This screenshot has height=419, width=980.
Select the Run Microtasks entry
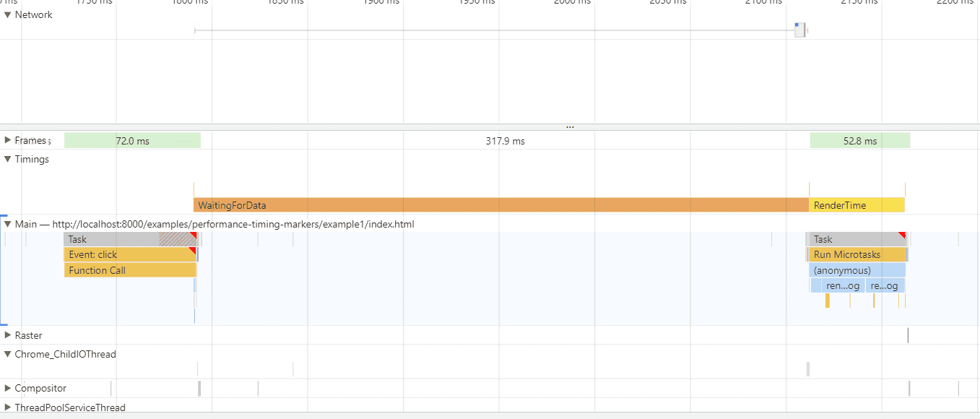click(x=857, y=254)
